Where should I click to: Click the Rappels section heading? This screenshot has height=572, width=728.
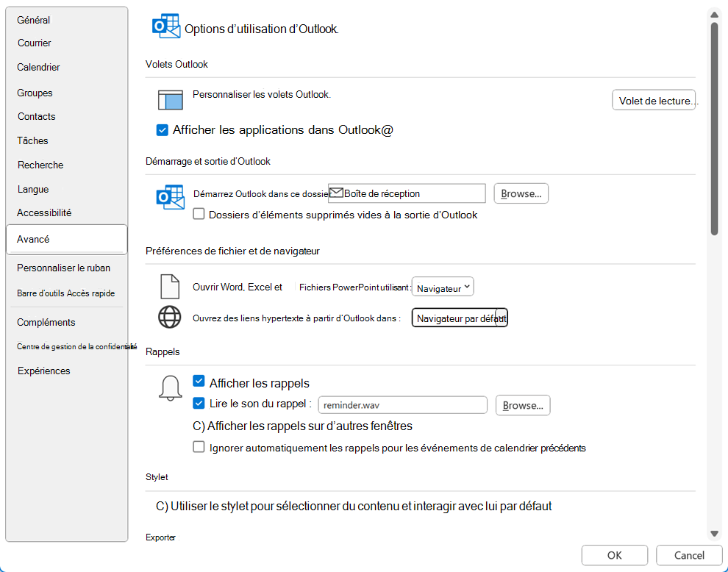coord(163,351)
